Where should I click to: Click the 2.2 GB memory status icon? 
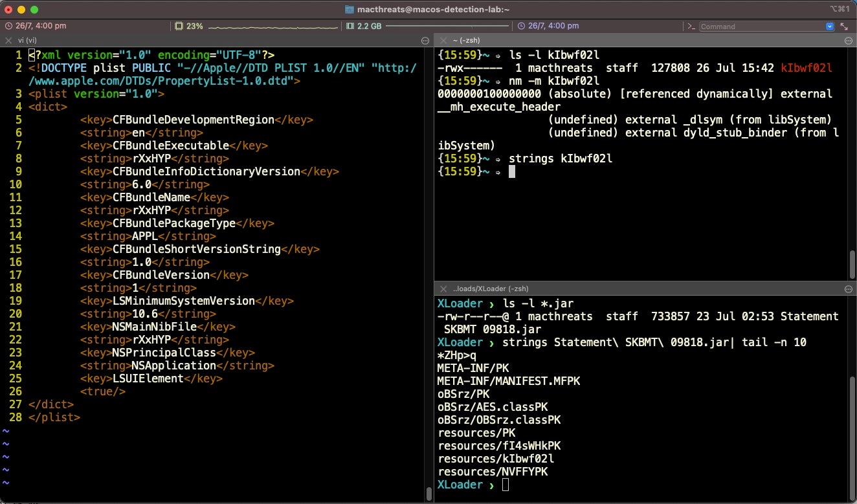click(x=350, y=27)
